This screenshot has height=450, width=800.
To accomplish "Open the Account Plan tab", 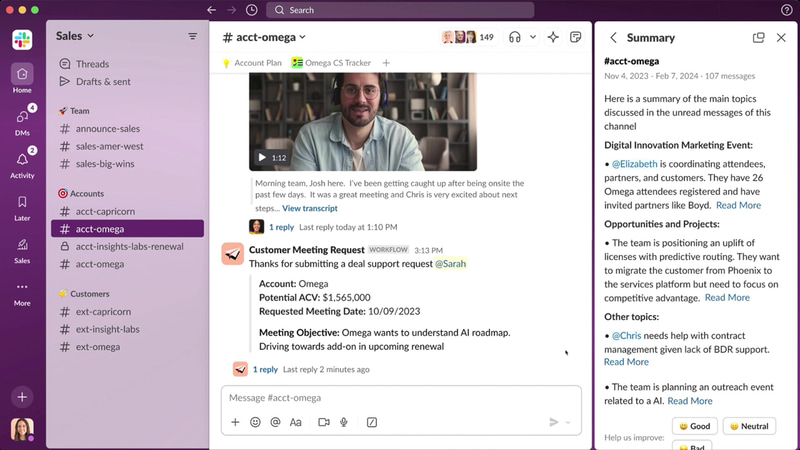I will click(x=252, y=63).
